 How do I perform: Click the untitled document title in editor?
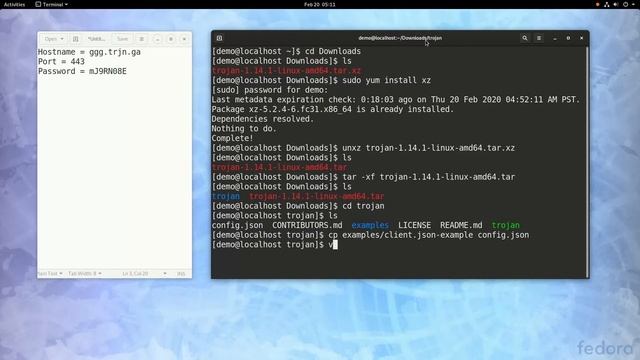coord(96,39)
